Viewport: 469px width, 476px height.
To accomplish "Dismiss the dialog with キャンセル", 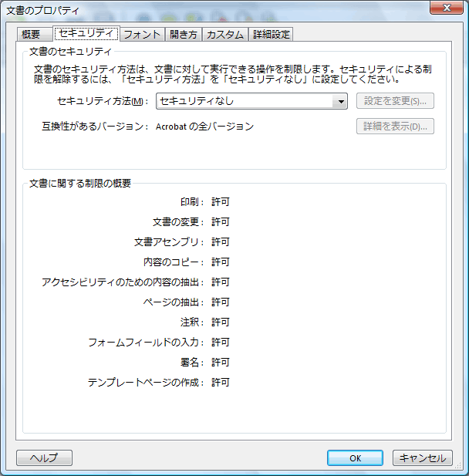I will pyautogui.click(x=422, y=457).
